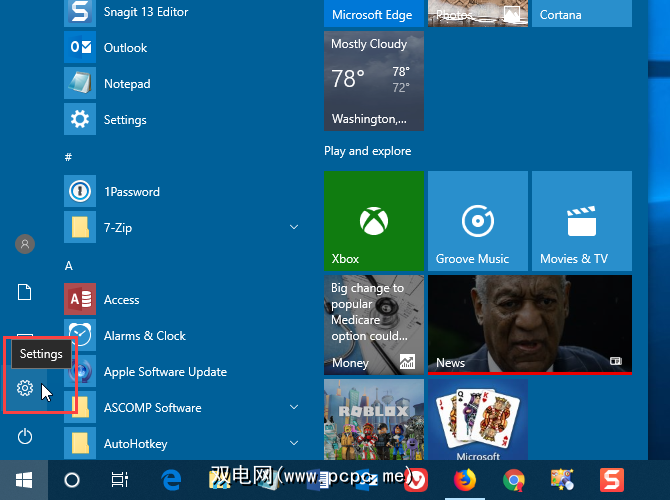670x500 pixels.
Task: Open the Xbox tile
Action: 374,221
